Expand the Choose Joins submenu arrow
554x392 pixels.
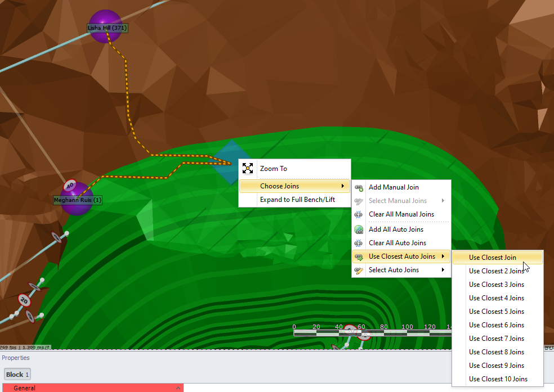[343, 186]
